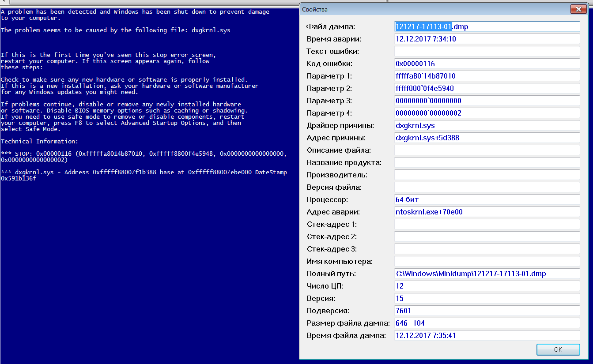The image size is (593, 364).
Task: Click the empty Имя компьютера field
Action: pos(487,261)
